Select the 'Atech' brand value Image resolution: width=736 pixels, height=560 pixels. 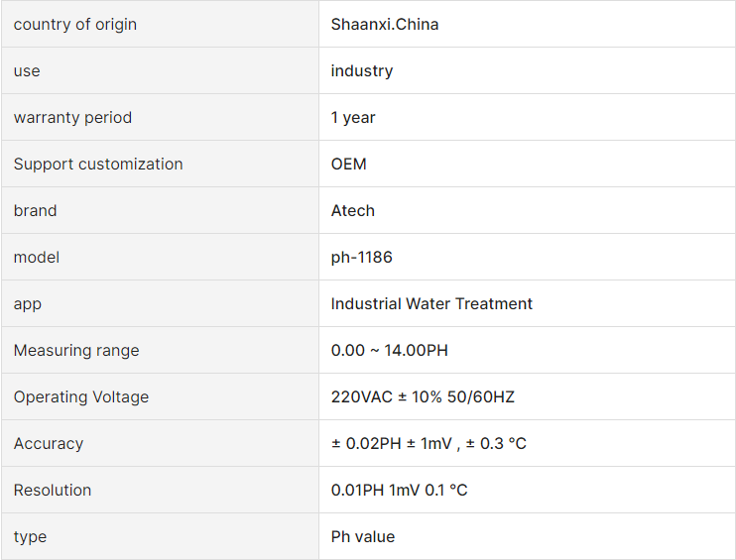(353, 210)
